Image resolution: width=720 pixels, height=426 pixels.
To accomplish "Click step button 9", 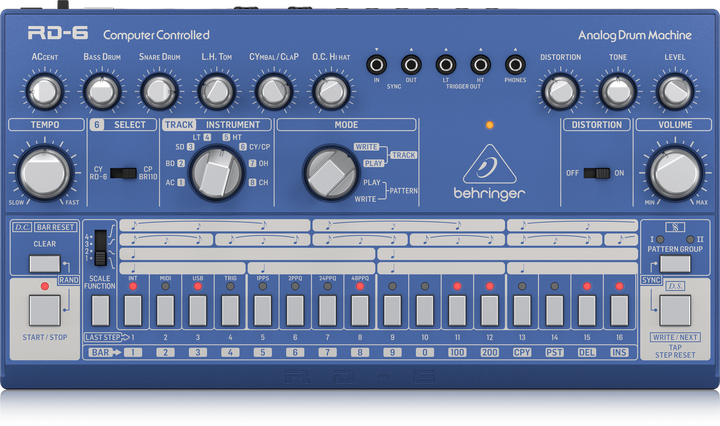I will pos(392,311).
